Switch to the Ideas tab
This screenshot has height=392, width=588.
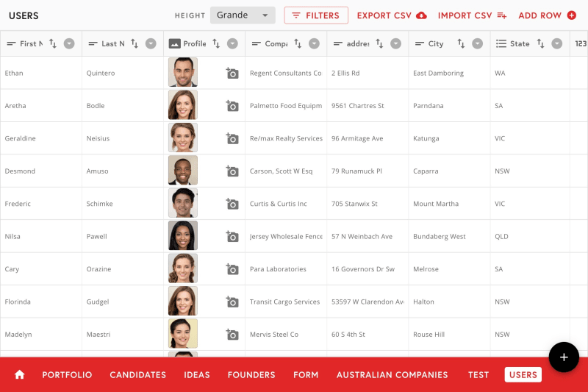coord(197,375)
